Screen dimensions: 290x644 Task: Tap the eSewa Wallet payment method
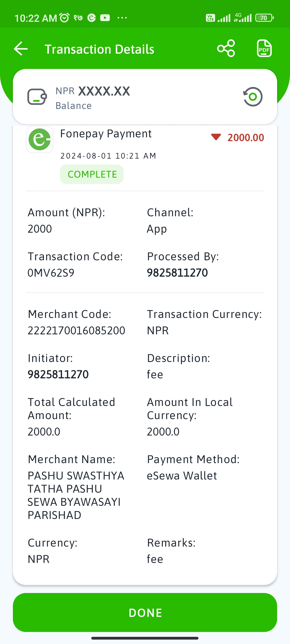tap(182, 476)
